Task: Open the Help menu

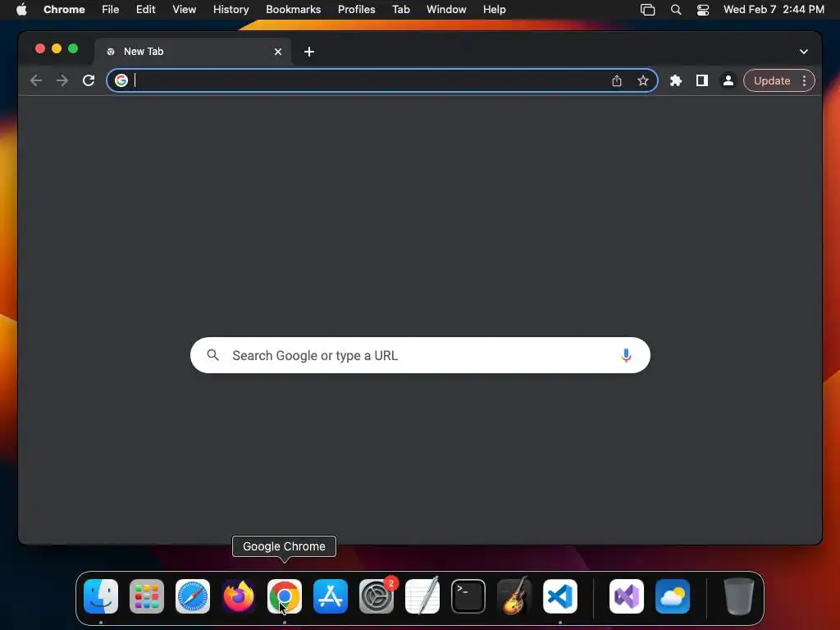Action: click(494, 9)
